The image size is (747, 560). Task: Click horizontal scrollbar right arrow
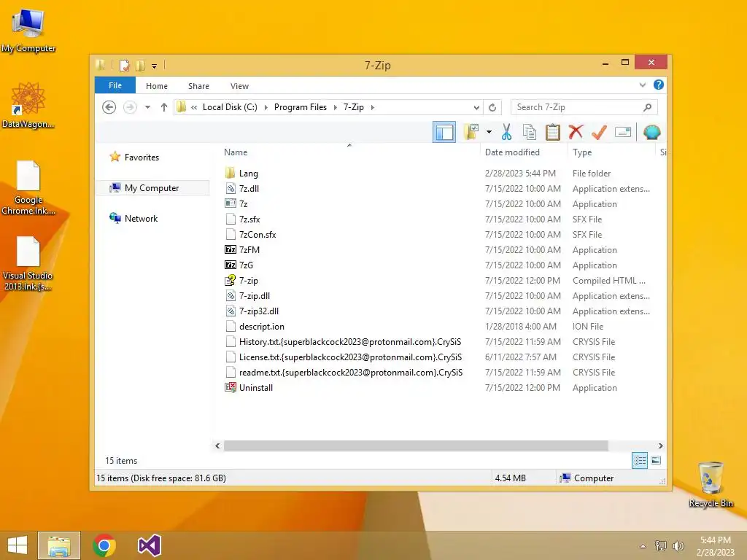[x=660, y=446]
